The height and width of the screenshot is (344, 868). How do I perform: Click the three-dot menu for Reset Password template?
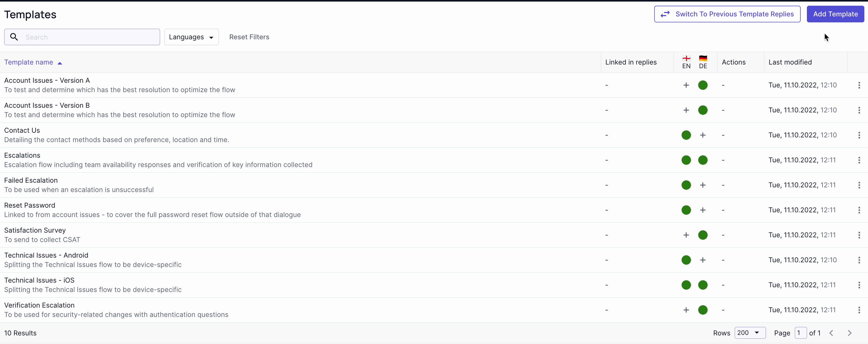[859, 210]
